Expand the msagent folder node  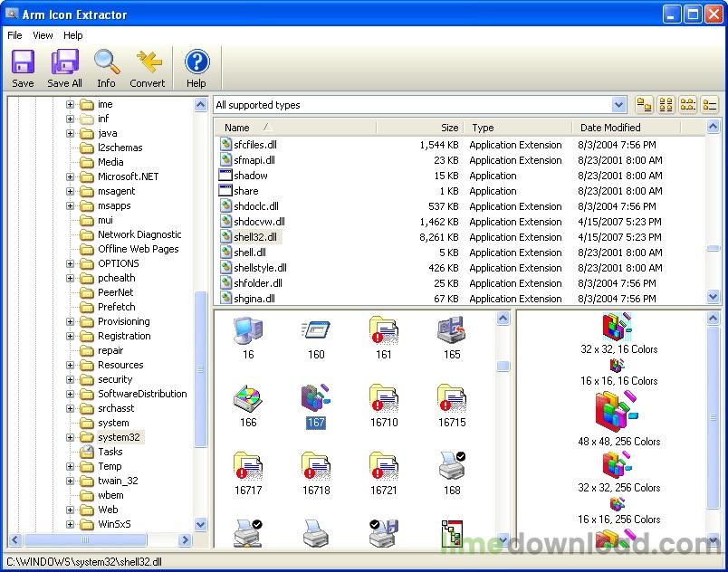[x=70, y=191]
